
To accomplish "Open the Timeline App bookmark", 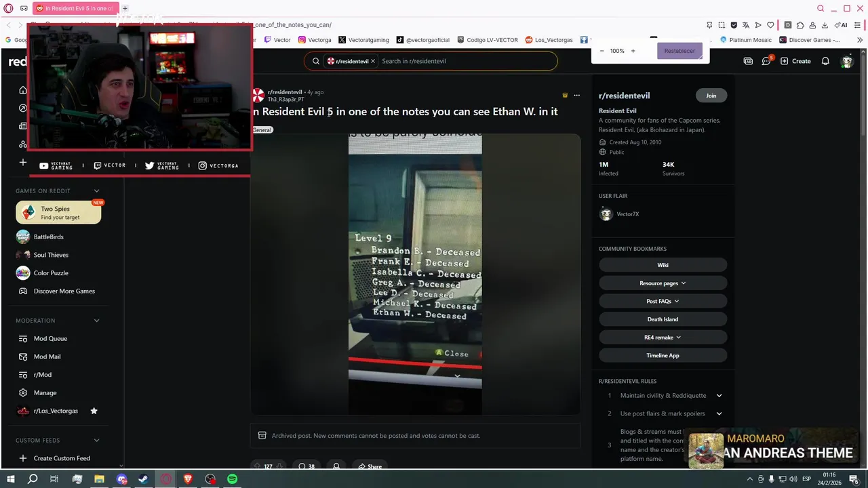I will click(663, 355).
